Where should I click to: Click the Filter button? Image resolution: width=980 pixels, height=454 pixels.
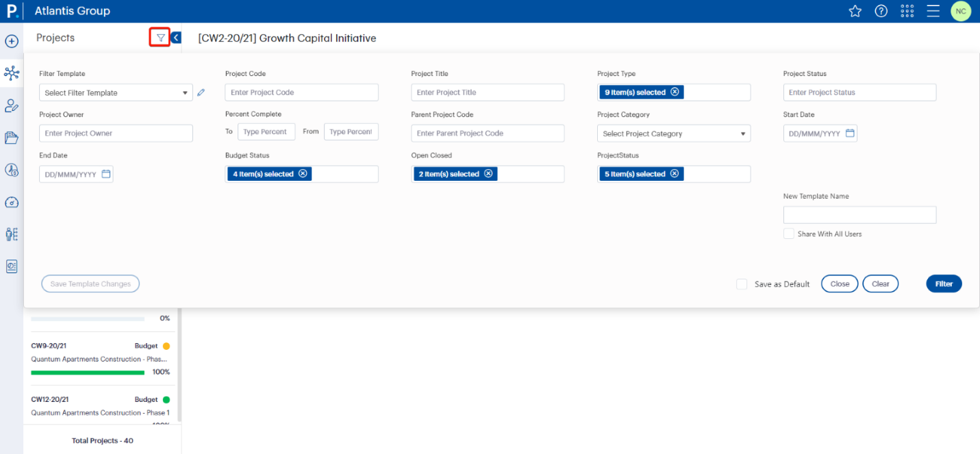944,284
